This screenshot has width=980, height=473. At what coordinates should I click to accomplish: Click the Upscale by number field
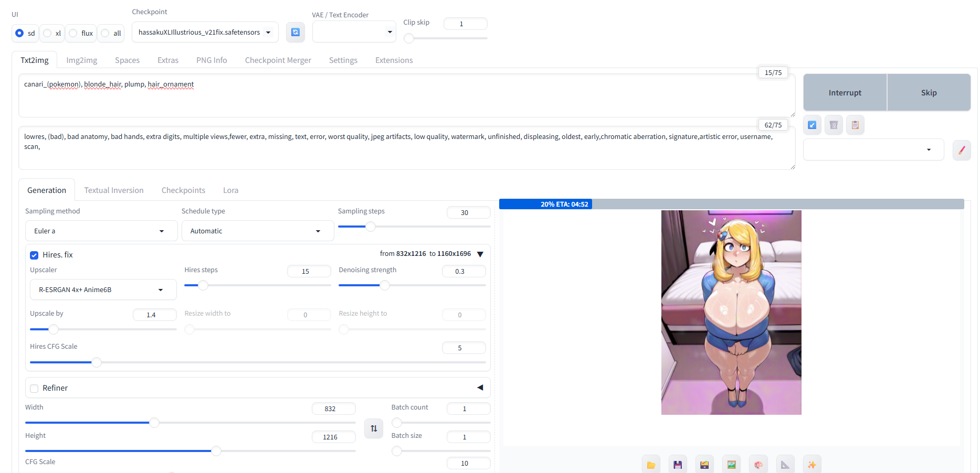154,315
